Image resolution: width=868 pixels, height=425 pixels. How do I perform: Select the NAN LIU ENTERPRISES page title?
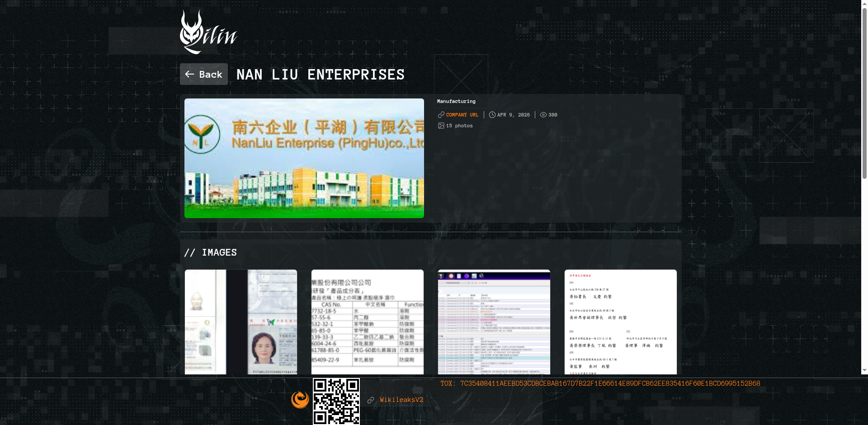pos(321,75)
